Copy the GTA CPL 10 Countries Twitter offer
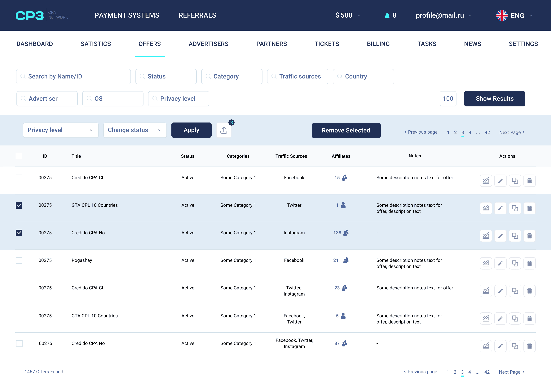Screen dimensions: 551x392 tap(515, 208)
